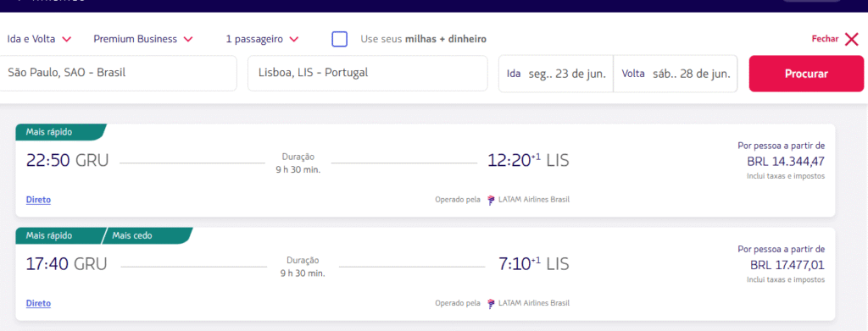Toggle the milhas + dinheiro checkbox
Screen dimensions: 868x331
click(339, 39)
